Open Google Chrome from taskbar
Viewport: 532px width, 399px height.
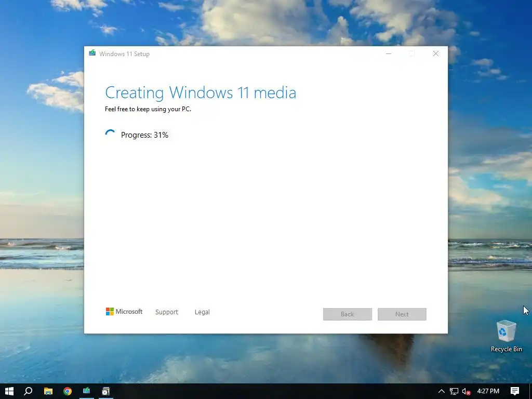[68, 391]
